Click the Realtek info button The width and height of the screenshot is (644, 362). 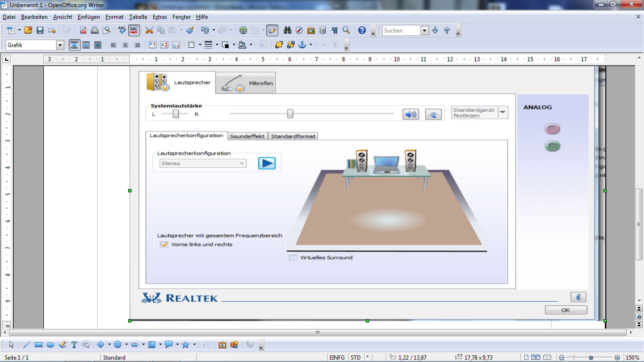578,297
